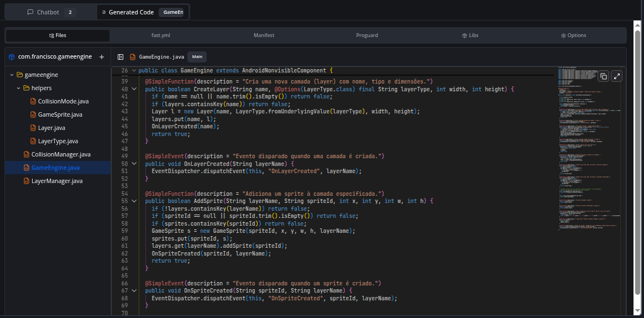
Task: Open the Proguard tab
Action: point(367,35)
